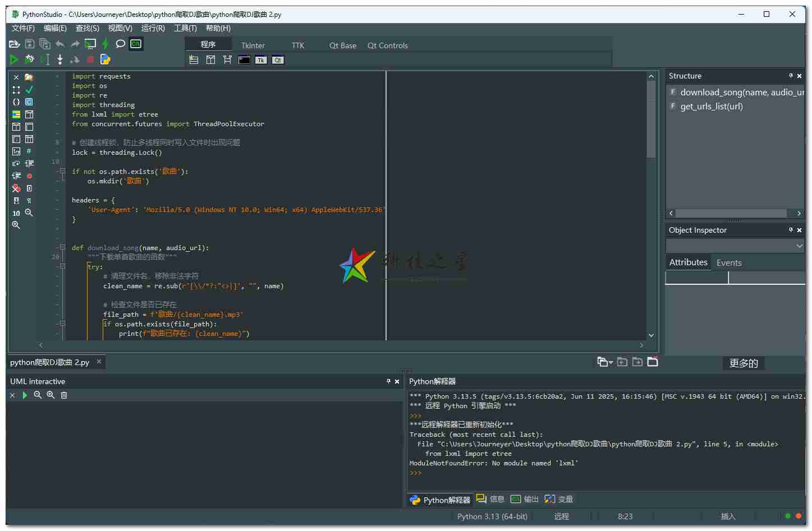This screenshot has width=812, height=531.
Task: Toggle the pin on the UML interactive panel
Action: pyautogui.click(x=388, y=381)
